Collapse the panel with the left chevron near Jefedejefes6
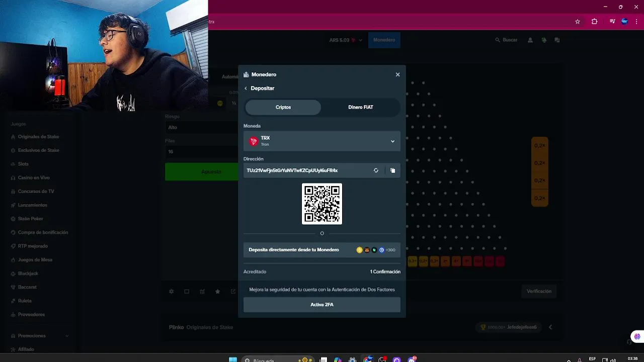644x362 pixels. [x=550, y=327]
